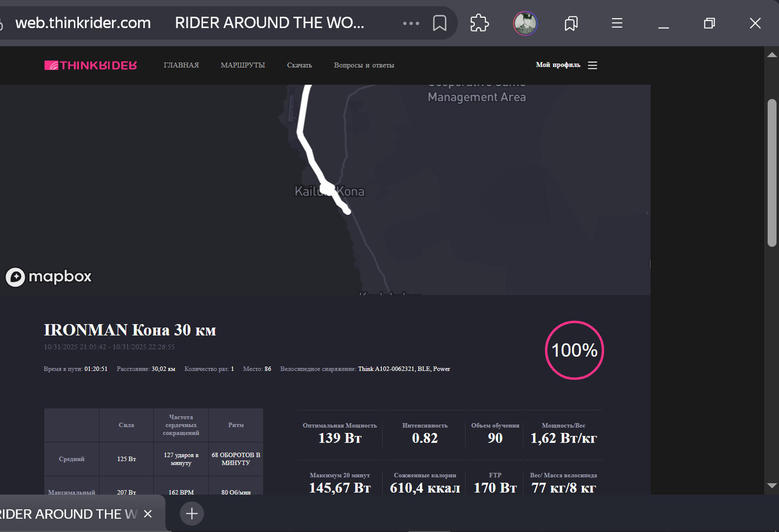Click the scrollbar down arrow
Screen dimensions: 779x532
(772, 485)
